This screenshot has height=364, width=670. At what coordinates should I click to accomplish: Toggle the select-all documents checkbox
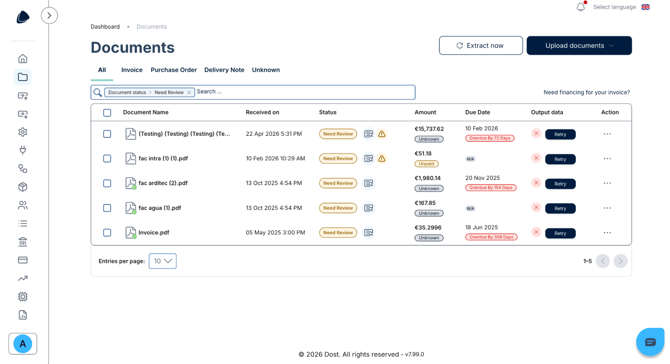click(107, 112)
